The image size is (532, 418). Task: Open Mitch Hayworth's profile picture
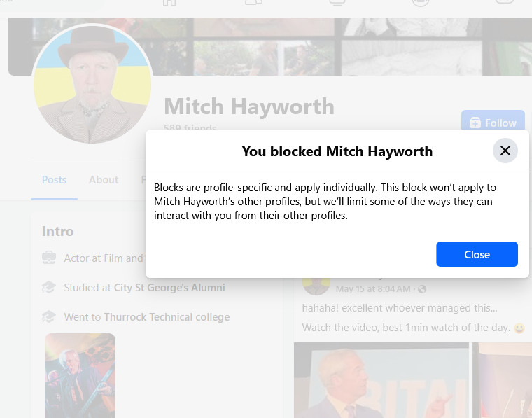click(x=92, y=84)
